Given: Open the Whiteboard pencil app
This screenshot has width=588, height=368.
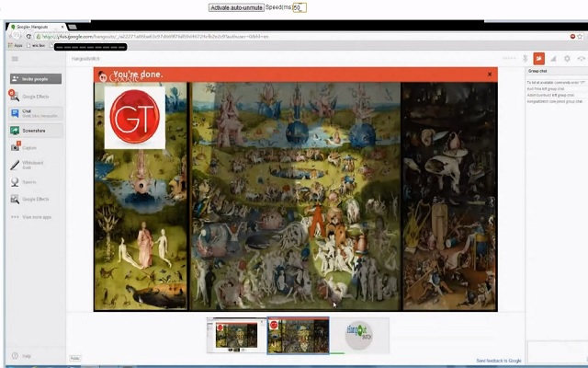Looking at the screenshot, I should click(27, 165).
